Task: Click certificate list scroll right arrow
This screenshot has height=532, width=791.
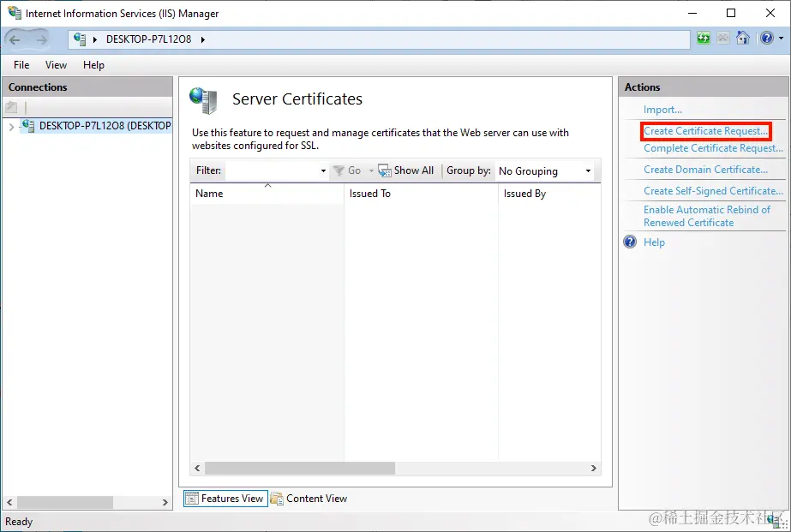Action: (594, 469)
